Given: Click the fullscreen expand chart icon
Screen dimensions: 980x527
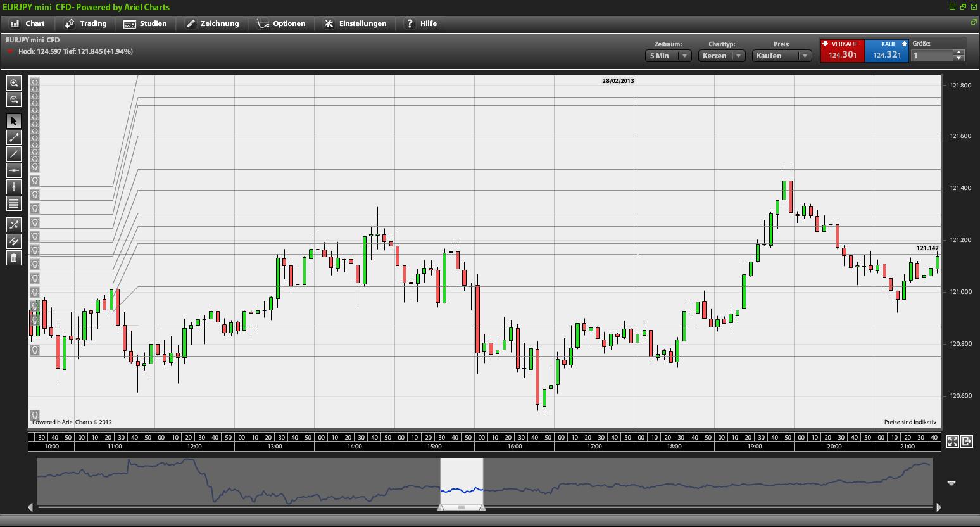Looking at the screenshot, I should [x=953, y=441].
